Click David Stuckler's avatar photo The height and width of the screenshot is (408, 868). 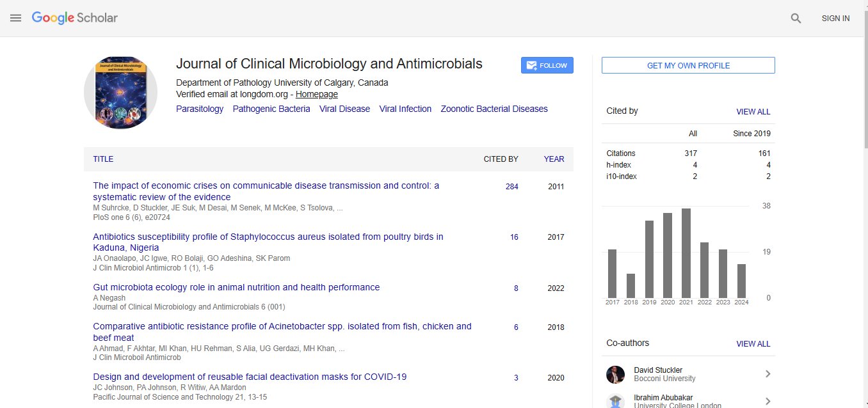click(x=615, y=374)
